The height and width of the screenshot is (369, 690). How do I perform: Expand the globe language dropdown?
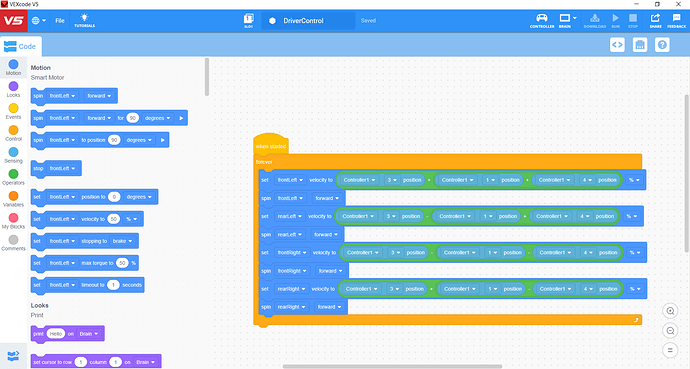coord(39,21)
